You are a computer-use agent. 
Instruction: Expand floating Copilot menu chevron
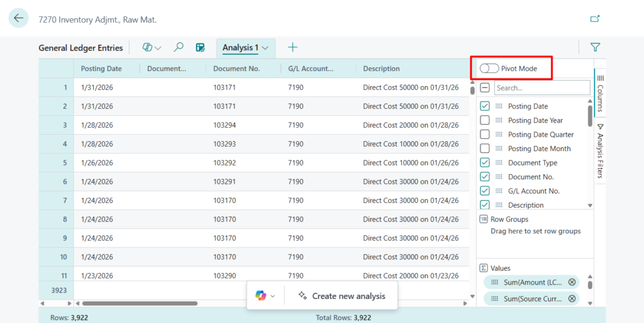coord(272,296)
